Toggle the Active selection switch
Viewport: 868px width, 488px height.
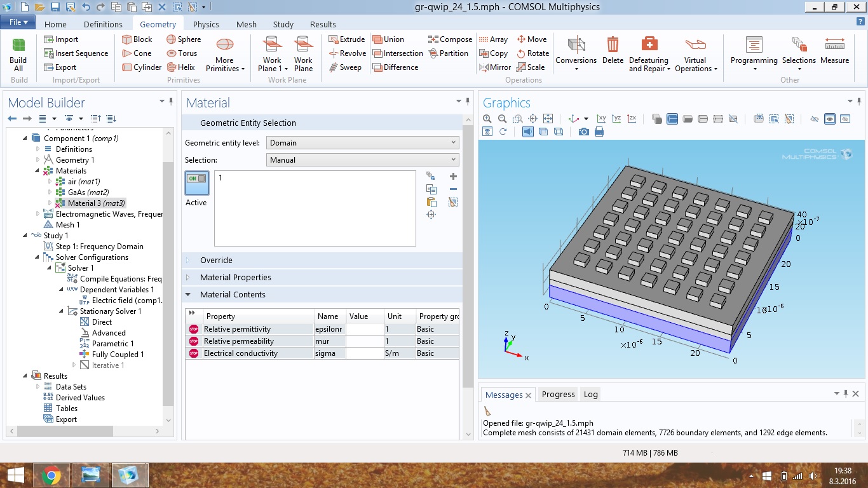pyautogui.click(x=196, y=182)
